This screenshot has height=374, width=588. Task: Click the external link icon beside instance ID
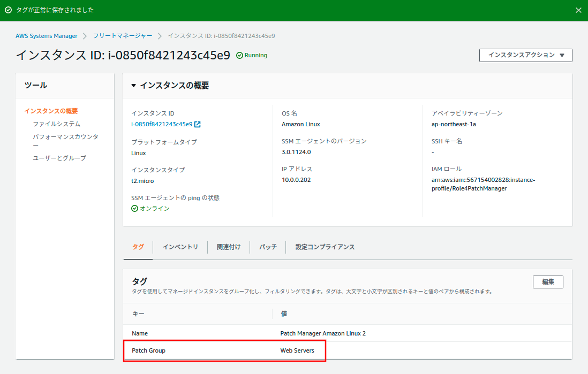(198, 124)
